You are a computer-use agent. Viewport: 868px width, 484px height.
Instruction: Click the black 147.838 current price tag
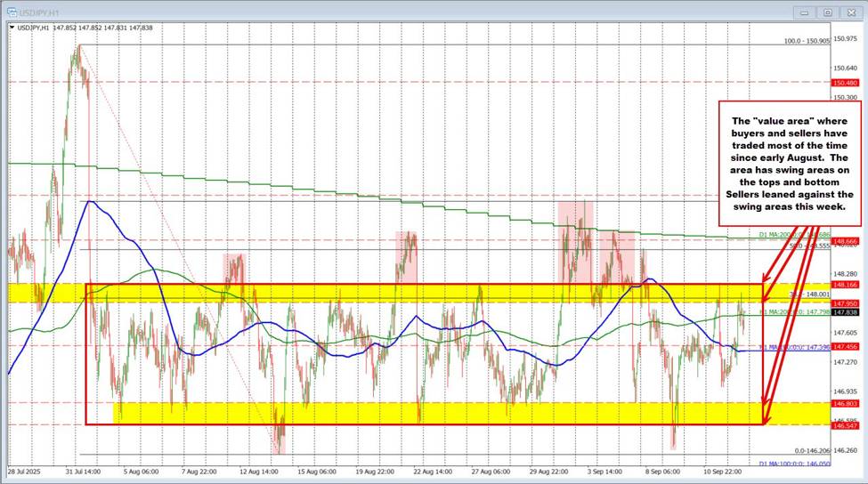coord(844,312)
